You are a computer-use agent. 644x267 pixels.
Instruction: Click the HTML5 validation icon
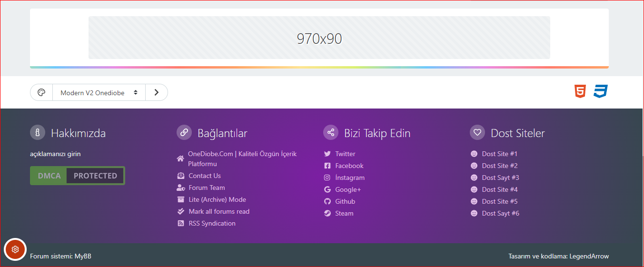coord(580,91)
